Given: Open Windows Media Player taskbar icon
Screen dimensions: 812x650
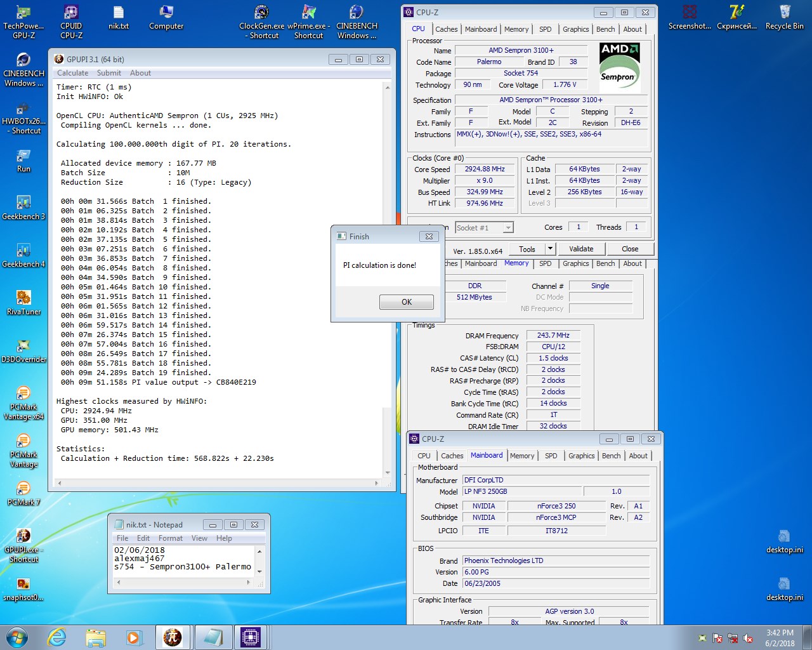Looking at the screenshot, I should point(134,637).
